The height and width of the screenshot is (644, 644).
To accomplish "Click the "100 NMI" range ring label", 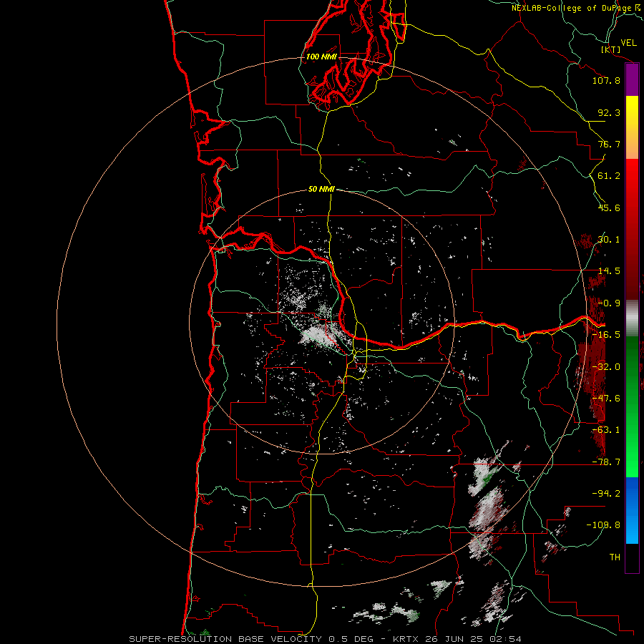I will pos(321,57).
